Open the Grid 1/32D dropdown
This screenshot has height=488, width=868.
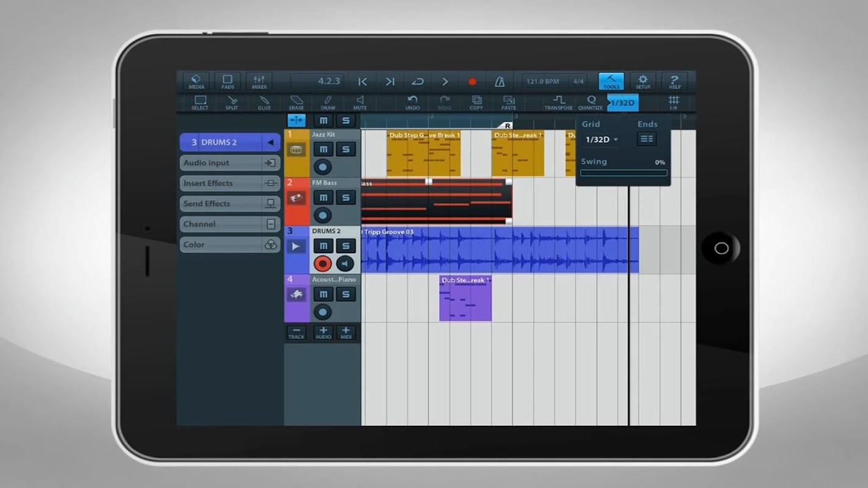(x=602, y=140)
